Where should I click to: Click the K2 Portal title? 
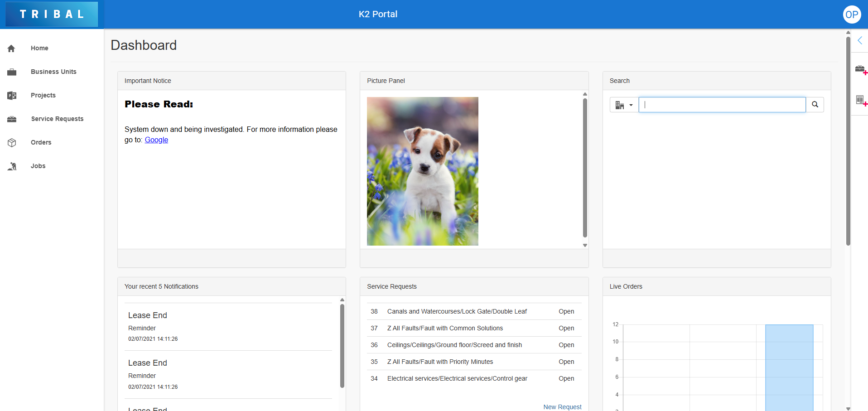point(378,14)
